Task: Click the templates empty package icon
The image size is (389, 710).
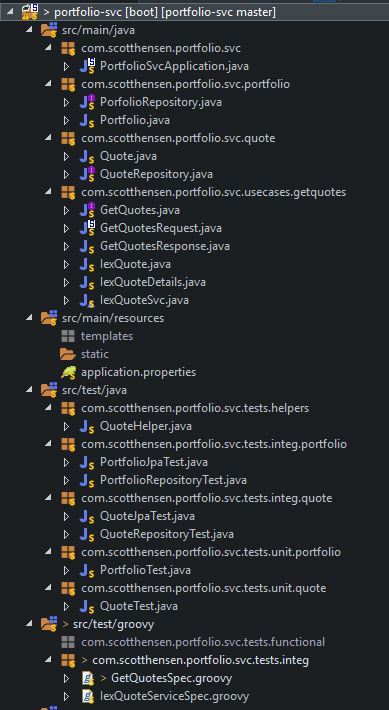Action: [68, 336]
